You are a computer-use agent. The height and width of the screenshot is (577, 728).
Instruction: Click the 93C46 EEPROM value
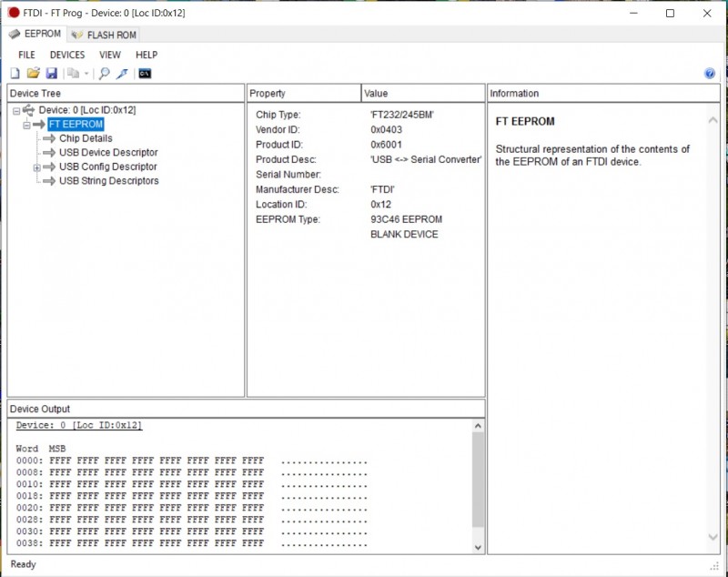(x=406, y=219)
